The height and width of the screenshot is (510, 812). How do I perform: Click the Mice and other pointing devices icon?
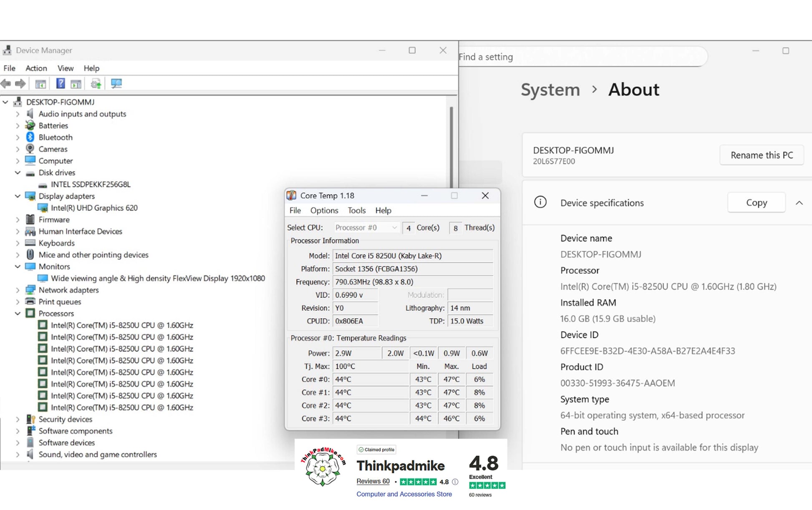coord(30,254)
